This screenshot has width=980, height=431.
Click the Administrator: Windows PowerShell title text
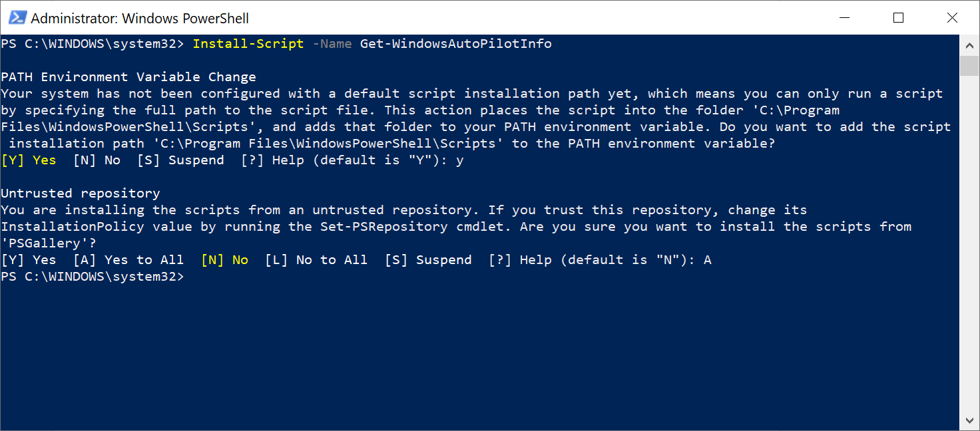click(142, 18)
